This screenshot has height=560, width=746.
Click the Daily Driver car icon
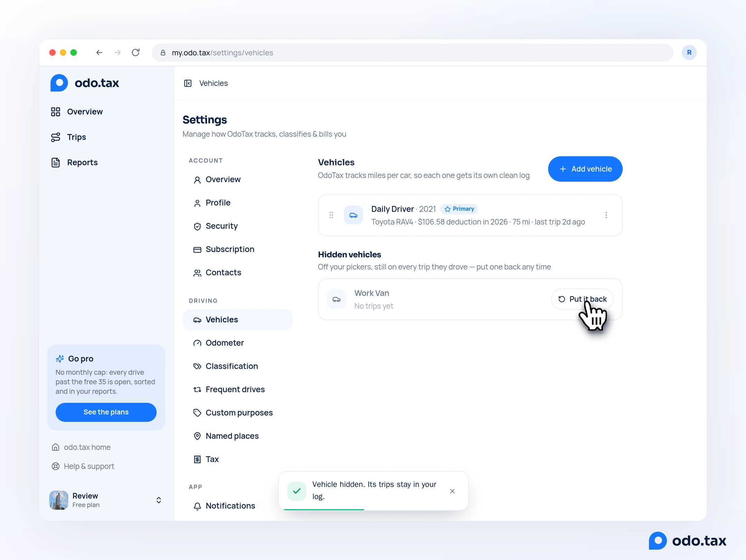353,215
